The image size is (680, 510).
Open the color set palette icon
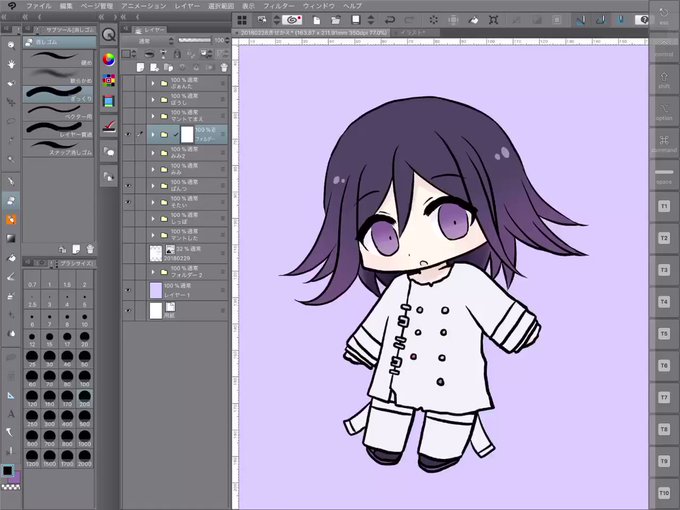tap(109, 80)
